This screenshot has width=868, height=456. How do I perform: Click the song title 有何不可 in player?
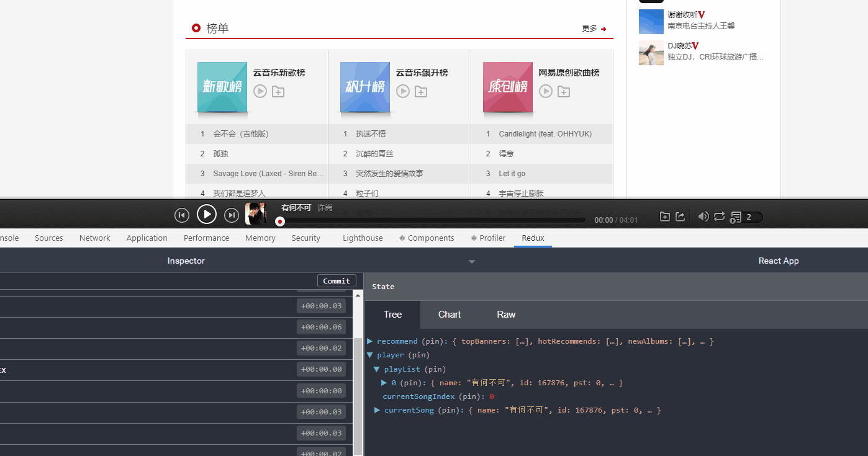coord(296,208)
